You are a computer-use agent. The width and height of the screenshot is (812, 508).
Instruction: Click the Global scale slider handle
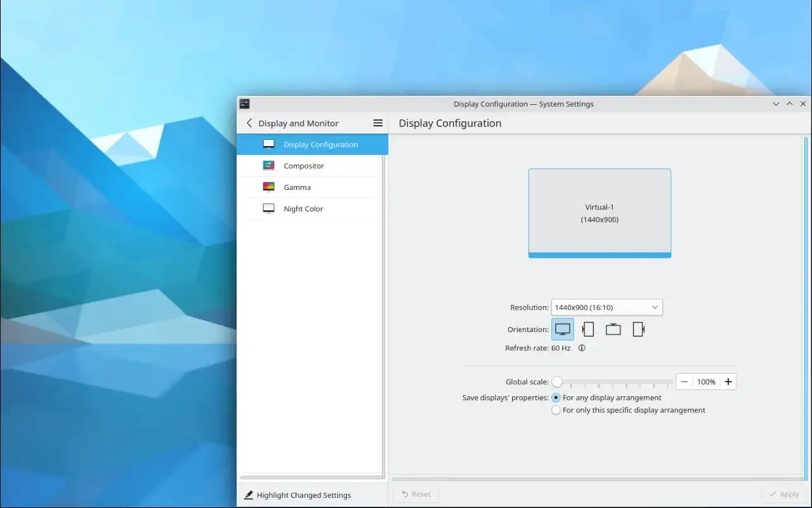tap(557, 382)
